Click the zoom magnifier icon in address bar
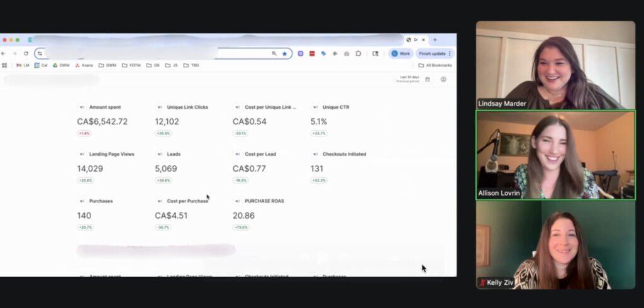644x308 pixels. tap(274, 54)
